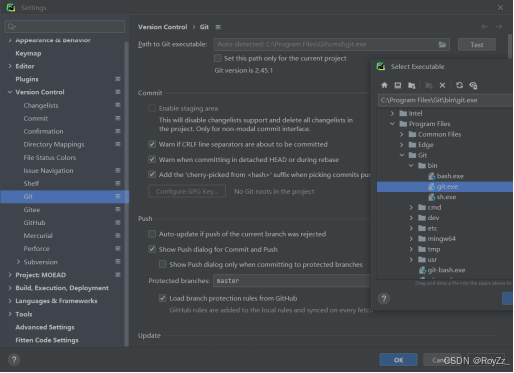Select git.exe file in the tree

click(444, 187)
